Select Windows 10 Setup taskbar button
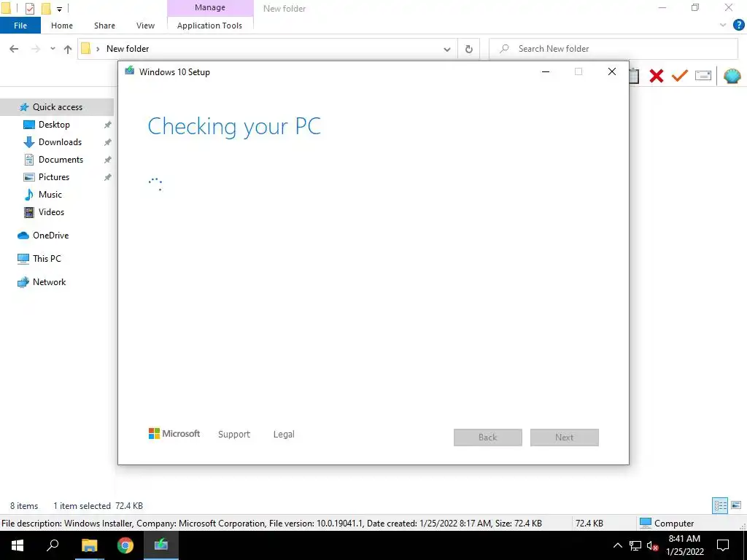The width and height of the screenshot is (747, 560). (x=161, y=545)
